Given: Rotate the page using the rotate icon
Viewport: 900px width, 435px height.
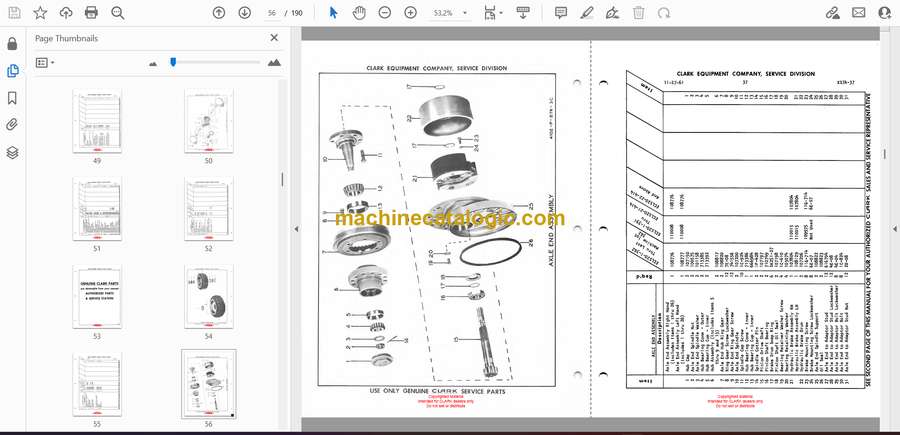Looking at the screenshot, I should (x=664, y=13).
